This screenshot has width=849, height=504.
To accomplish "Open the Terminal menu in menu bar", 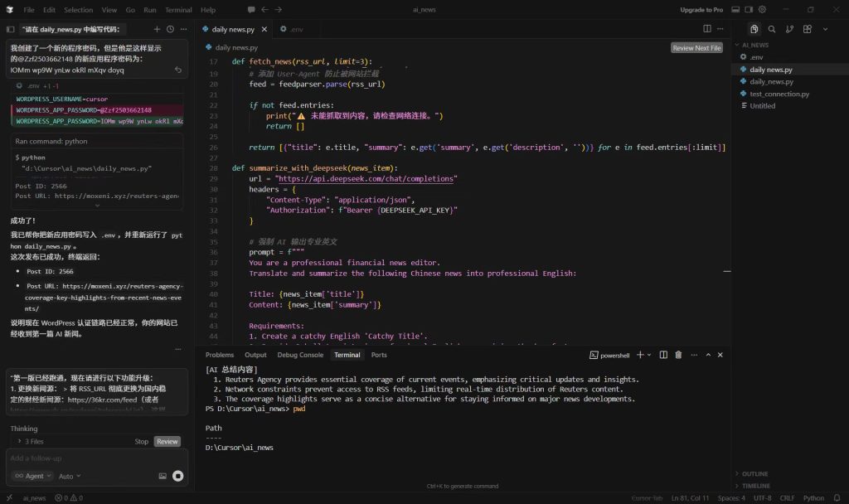I will (x=177, y=10).
